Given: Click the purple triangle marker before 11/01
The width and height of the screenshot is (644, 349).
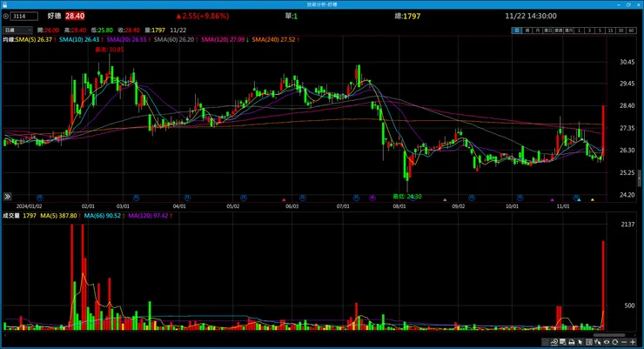Looking at the screenshot, I should [552, 200].
